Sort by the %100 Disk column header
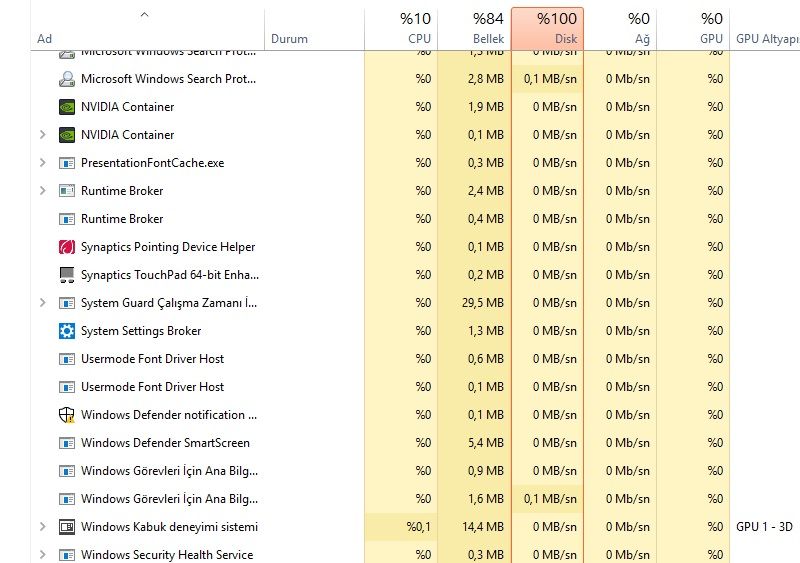Viewport: 800px width, 563px height. 547,29
